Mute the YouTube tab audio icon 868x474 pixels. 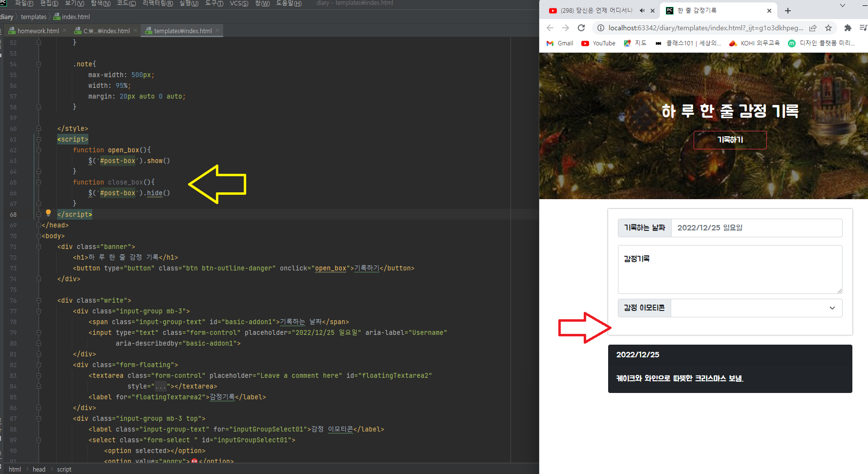point(642,10)
